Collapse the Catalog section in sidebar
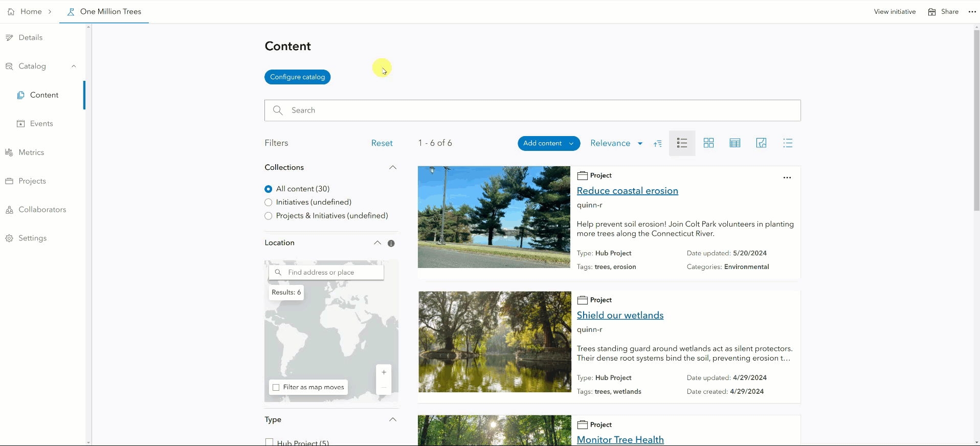Image resolution: width=980 pixels, height=446 pixels. (x=74, y=66)
